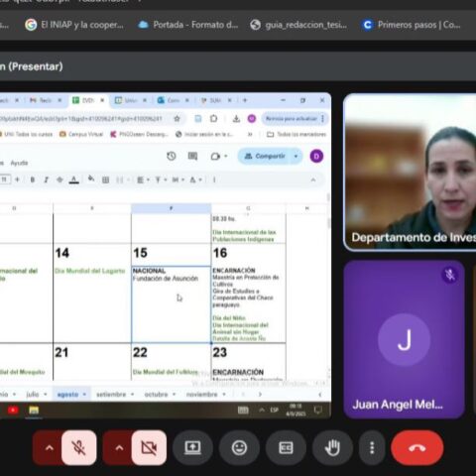Open the Ayuda menu
This screenshot has width=476, height=476.
point(19,163)
